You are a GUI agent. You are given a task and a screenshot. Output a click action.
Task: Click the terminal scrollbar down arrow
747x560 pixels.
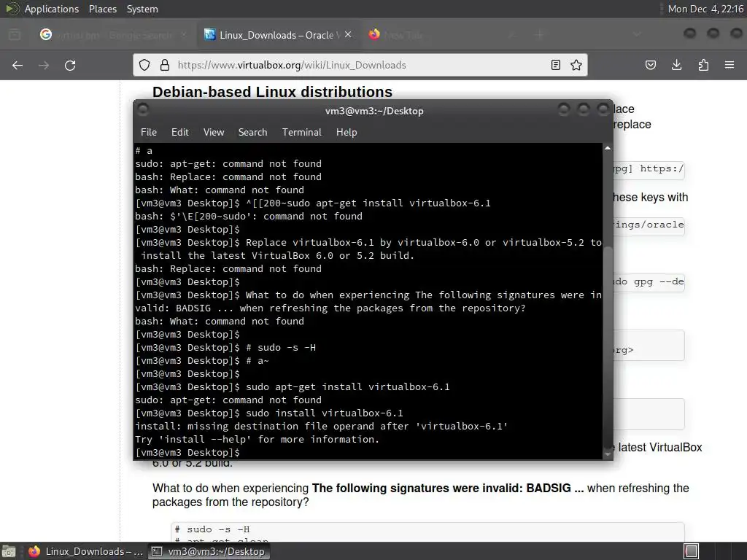pos(608,454)
